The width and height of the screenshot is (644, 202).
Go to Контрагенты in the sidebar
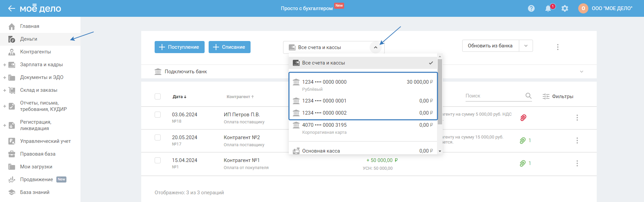(x=36, y=52)
